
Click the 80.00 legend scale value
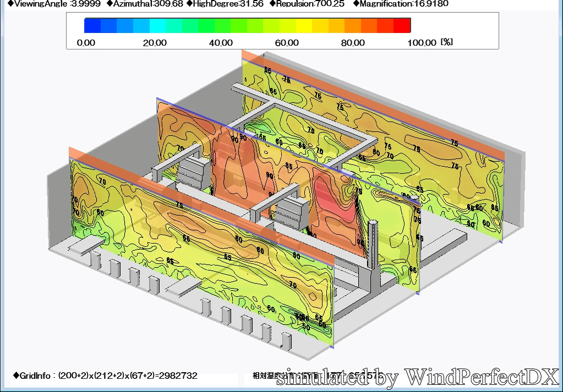(353, 43)
